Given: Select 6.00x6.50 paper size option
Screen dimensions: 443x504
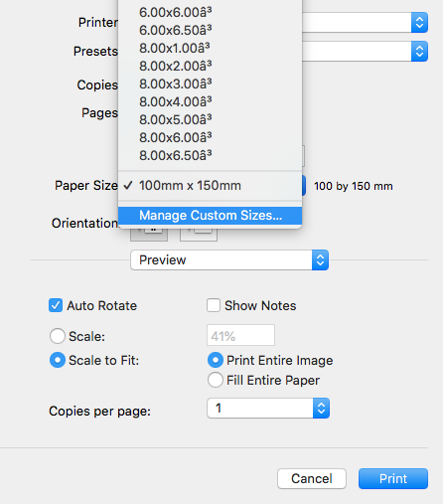Looking at the screenshot, I should pos(210,31).
